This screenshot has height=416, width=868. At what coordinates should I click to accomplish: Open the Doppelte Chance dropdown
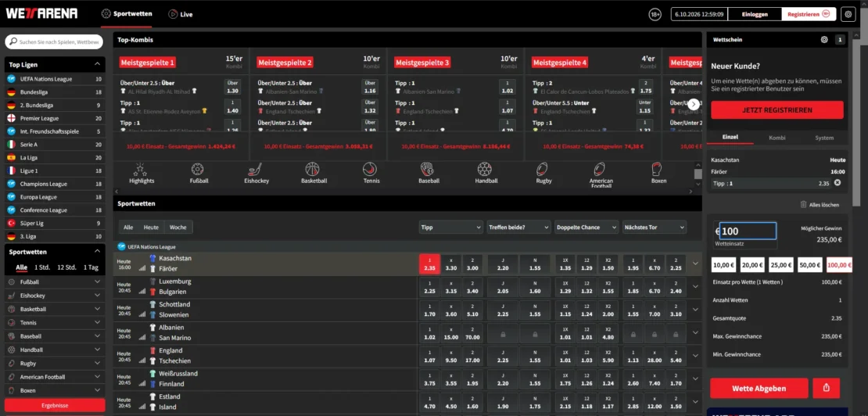click(x=586, y=227)
